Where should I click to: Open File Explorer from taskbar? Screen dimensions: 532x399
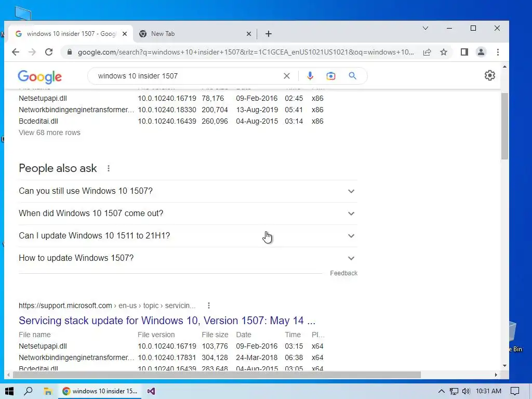48,391
